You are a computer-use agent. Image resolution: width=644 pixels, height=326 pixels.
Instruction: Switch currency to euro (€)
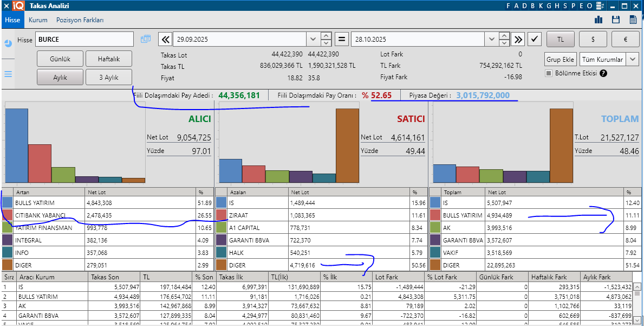tap(626, 40)
